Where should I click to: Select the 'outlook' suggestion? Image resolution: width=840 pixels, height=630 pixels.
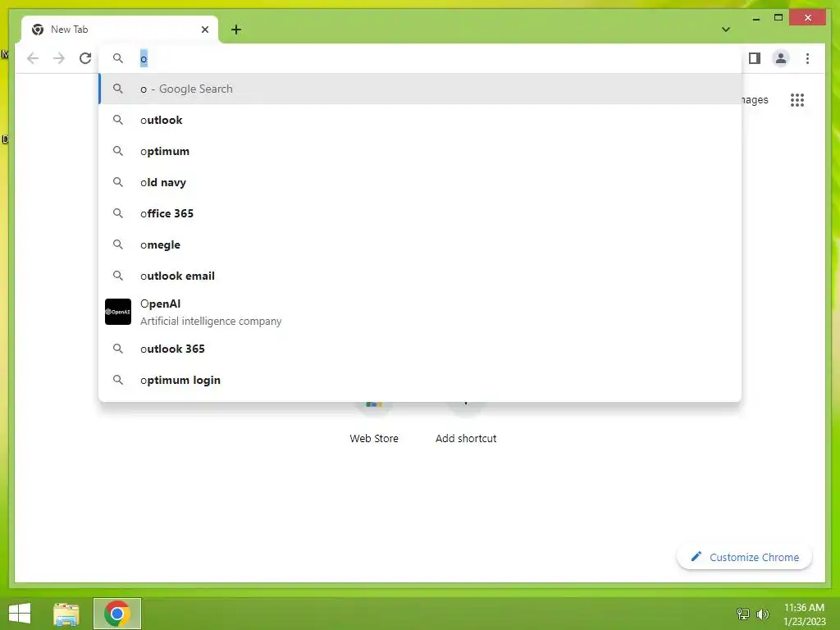[x=421, y=120]
